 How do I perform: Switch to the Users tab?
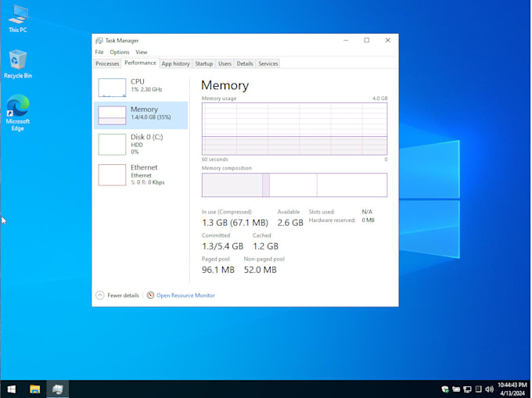pos(225,63)
